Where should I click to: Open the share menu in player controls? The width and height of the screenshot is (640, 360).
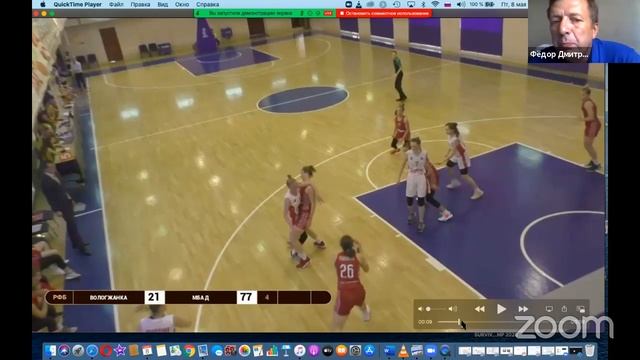coord(564,309)
